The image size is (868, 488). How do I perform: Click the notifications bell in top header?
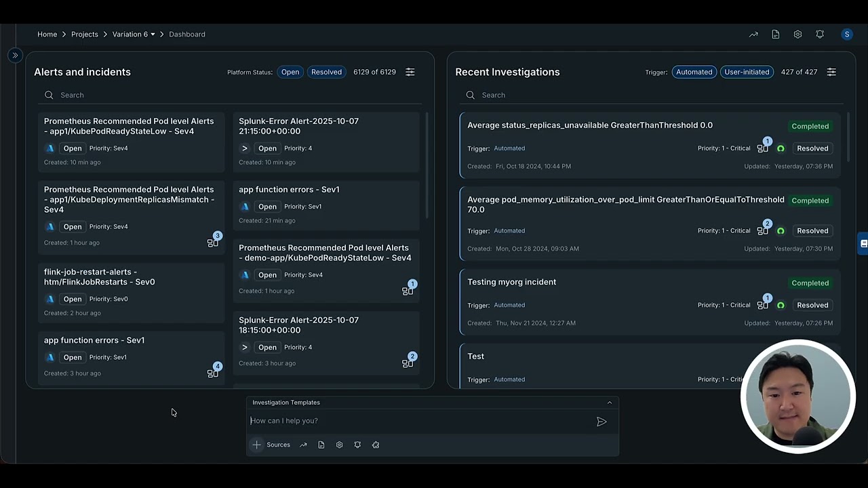820,35
